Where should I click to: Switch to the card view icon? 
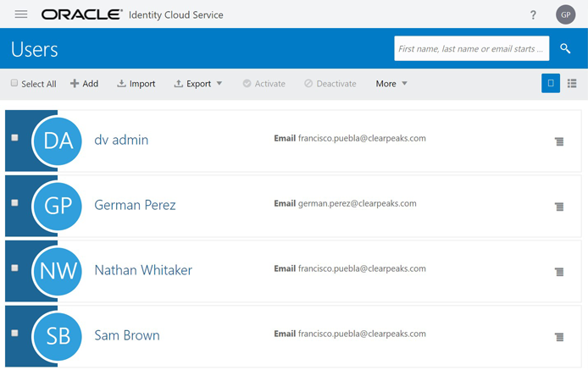point(551,83)
